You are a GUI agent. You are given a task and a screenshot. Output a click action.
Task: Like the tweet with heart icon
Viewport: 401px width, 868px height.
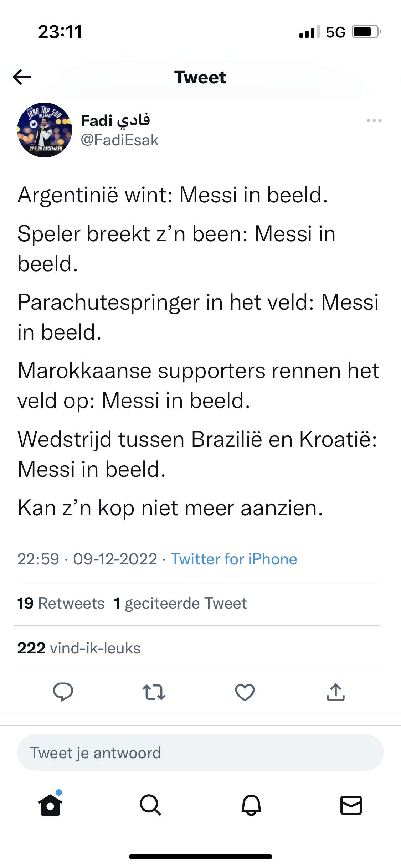coord(245,692)
